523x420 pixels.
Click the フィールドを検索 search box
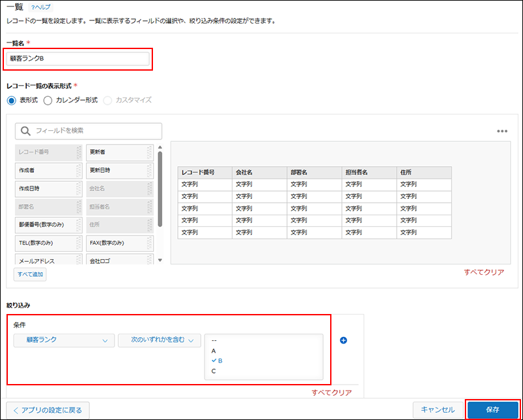pyautogui.click(x=88, y=131)
